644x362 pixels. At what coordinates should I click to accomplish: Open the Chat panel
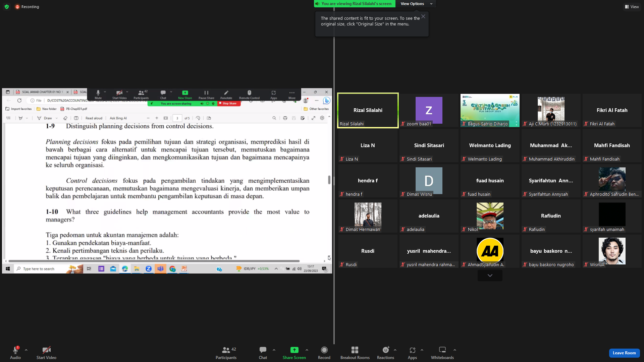point(263,353)
